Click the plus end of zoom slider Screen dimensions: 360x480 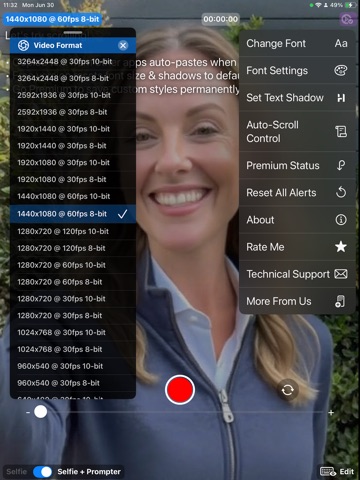click(331, 413)
